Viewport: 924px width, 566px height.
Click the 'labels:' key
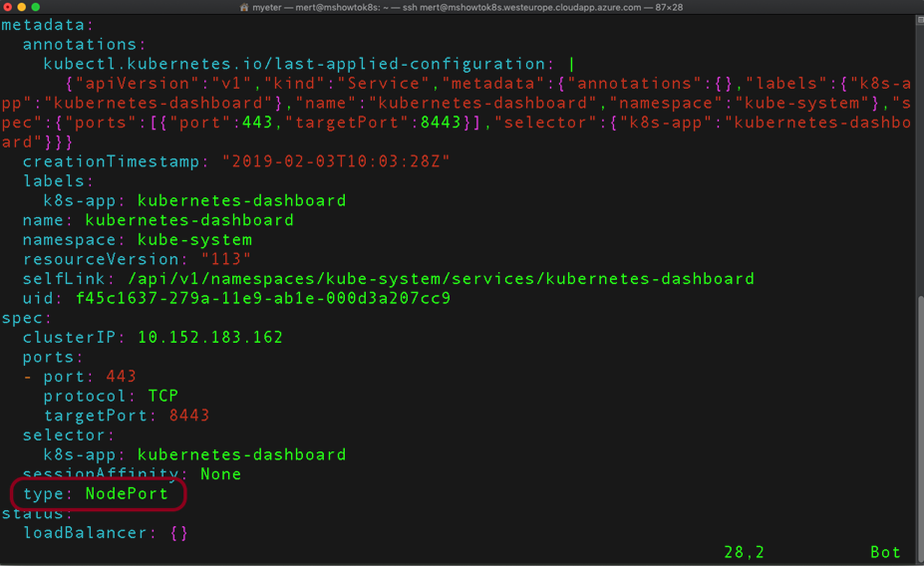(58, 180)
